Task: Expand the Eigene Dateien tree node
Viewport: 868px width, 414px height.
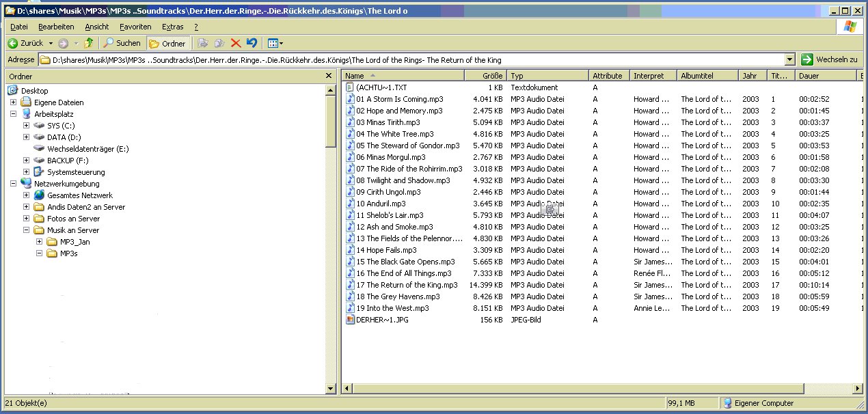Action: coord(14,102)
